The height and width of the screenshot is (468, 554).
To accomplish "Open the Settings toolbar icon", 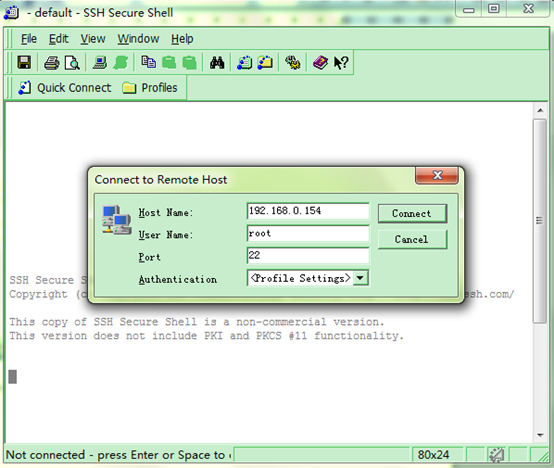I will 293,63.
